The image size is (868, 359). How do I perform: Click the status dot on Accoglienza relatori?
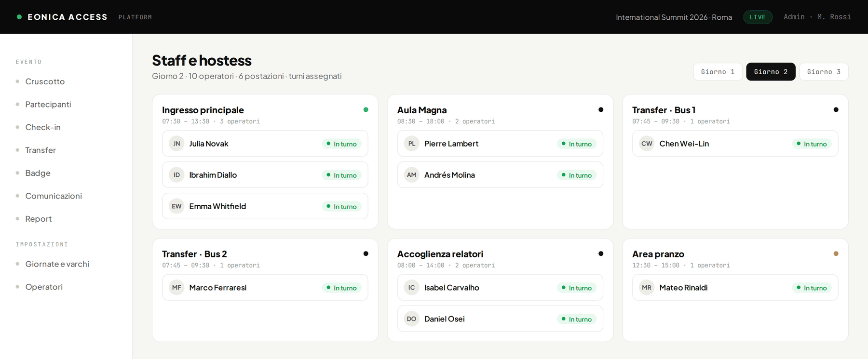[x=601, y=254]
